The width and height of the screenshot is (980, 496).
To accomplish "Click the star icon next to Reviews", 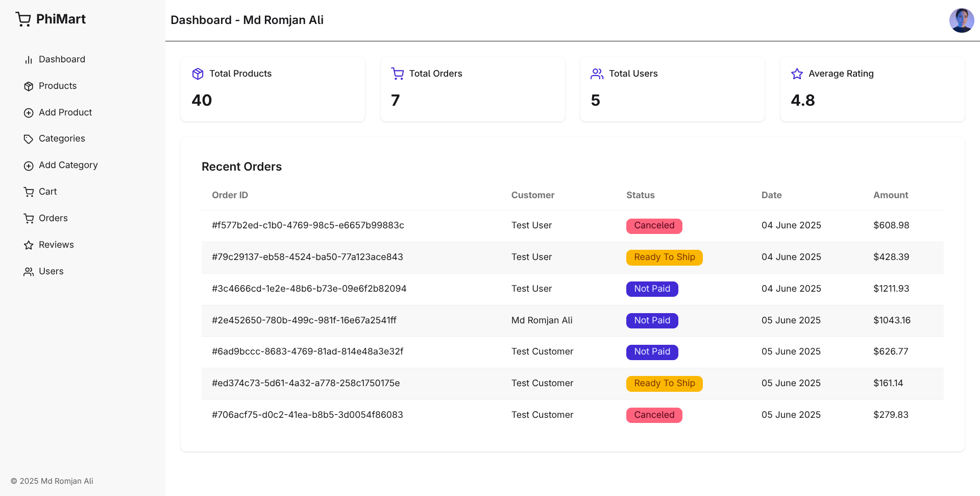I will point(28,245).
